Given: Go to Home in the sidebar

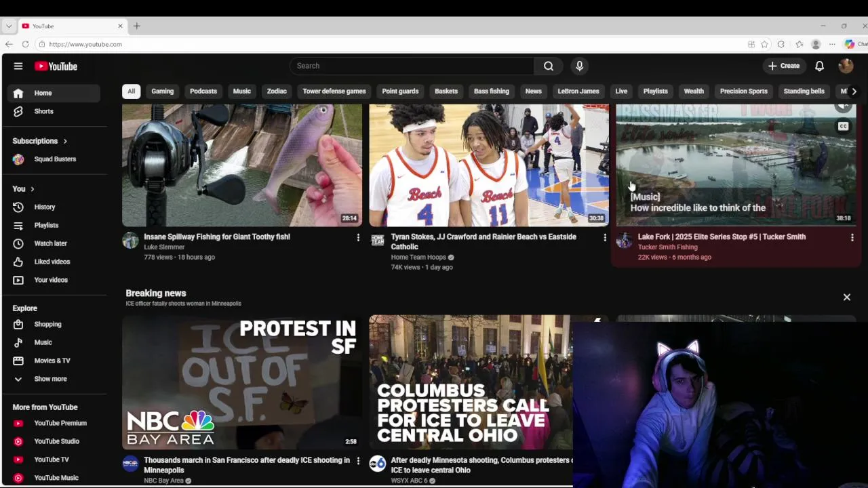Looking at the screenshot, I should pyautogui.click(x=54, y=93).
